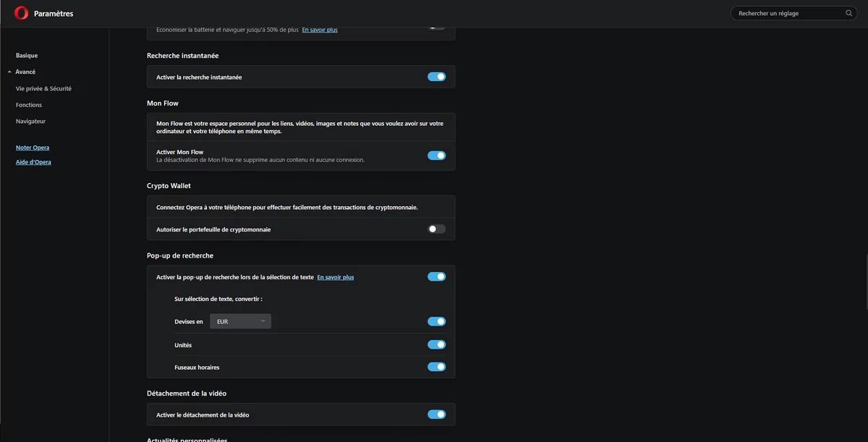Switch off the Unités conversion toggle
The height and width of the screenshot is (442, 868).
click(437, 344)
